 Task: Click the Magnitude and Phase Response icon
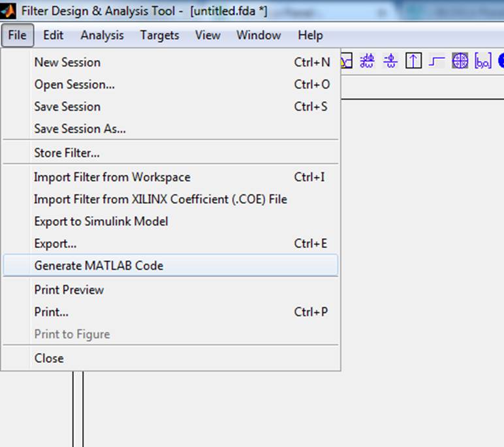[x=346, y=61]
